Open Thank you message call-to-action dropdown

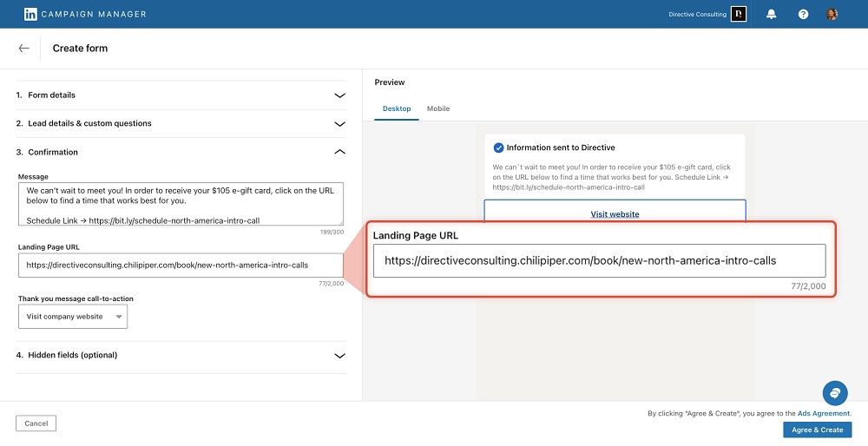pyautogui.click(x=72, y=317)
